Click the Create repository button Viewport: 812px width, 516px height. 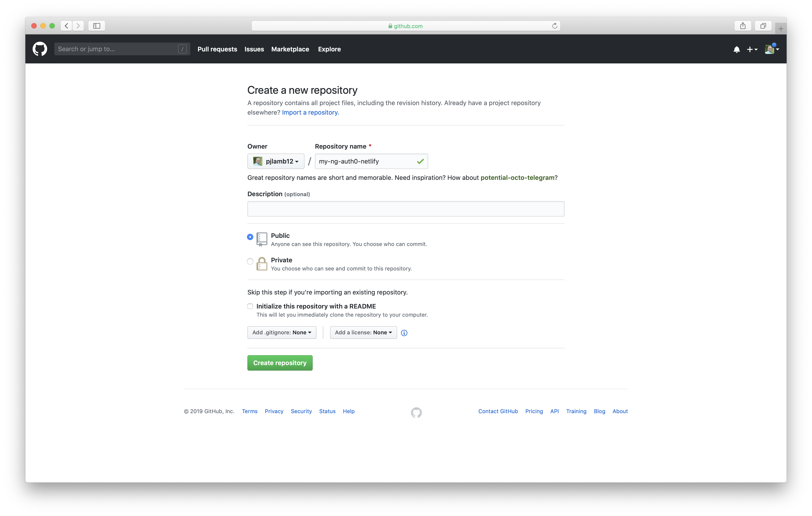pyautogui.click(x=280, y=363)
